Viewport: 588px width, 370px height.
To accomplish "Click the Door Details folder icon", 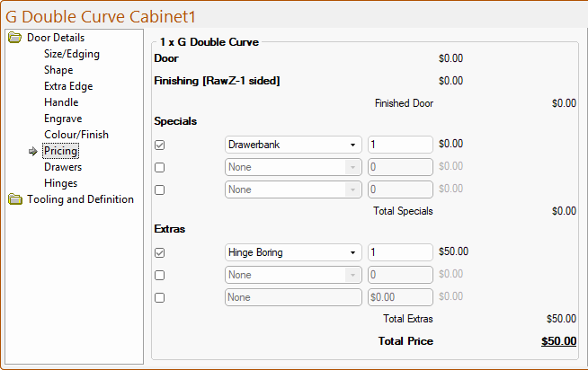I will coord(14,38).
